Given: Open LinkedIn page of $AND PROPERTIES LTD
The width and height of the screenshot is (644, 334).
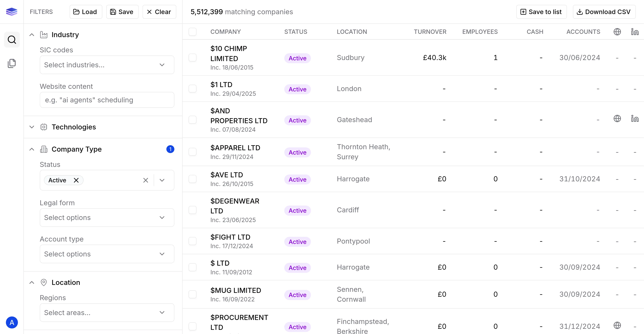Looking at the screenshot, I should point(634,118).
